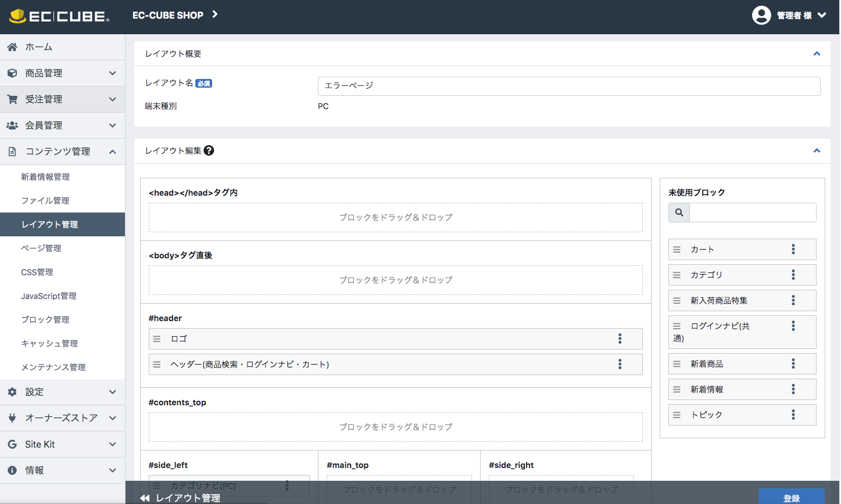
Task: Click the 登録 button
Action: point(791,498)
